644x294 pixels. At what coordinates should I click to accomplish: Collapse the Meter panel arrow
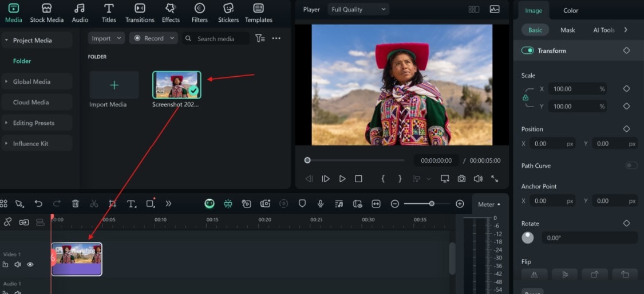click(x=499, y=205)
